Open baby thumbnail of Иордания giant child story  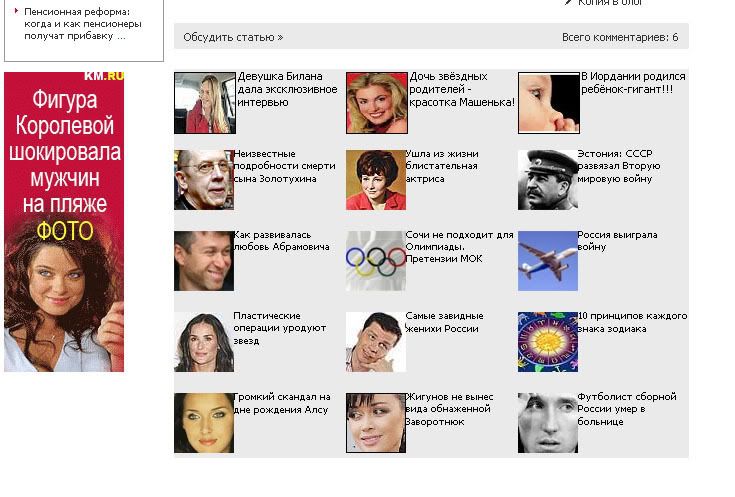pos(549,103)
